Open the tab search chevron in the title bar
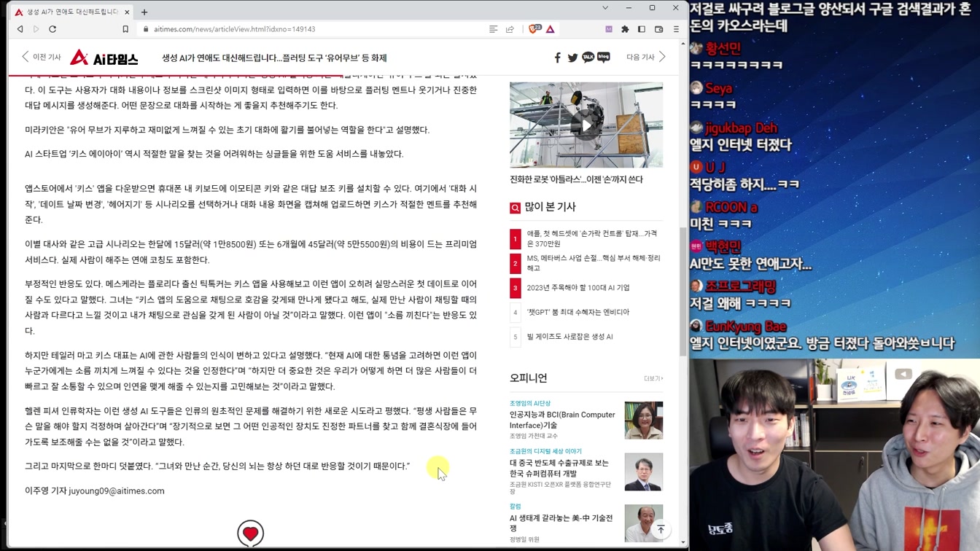The height and width of the screenshot is (551, 980). [x=604, y=8]
